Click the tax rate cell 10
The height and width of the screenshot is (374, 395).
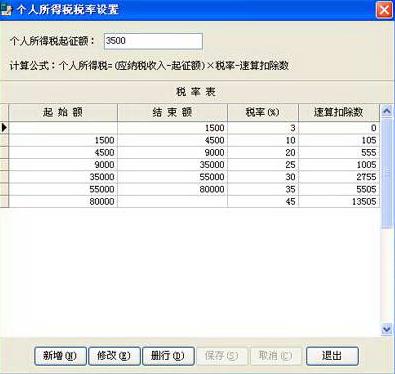click(x=263, y=140)
